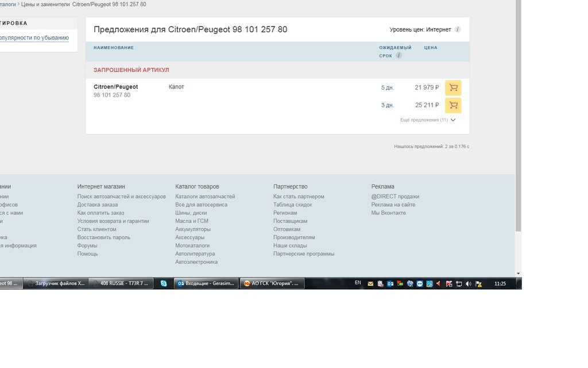This screenshot has width=588, height=368.
Task: Add the 21 979 ₽ offer to cart
Action: [x=453, y=88]
